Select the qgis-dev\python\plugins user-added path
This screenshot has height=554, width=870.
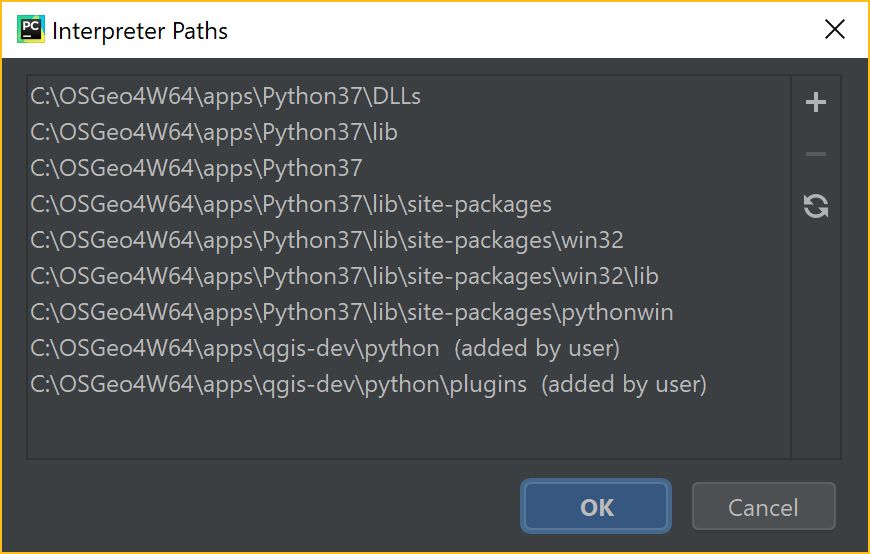point(408,385)
